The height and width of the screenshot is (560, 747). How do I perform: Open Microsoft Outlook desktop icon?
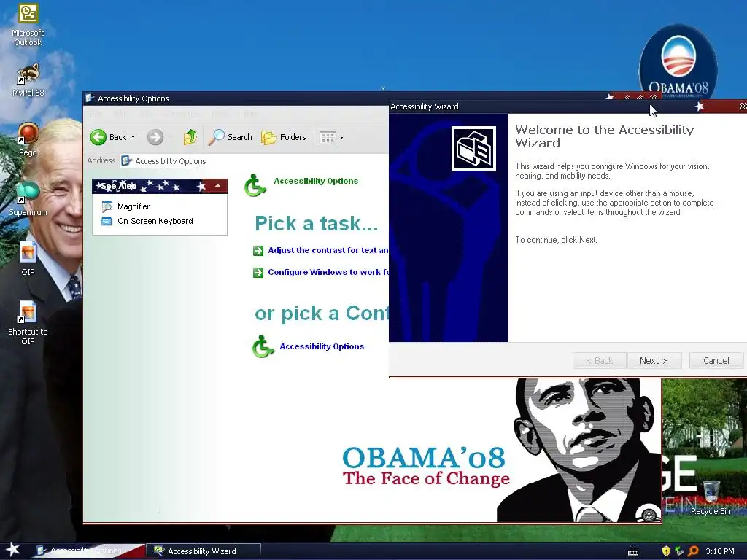(x=28, y=25)
